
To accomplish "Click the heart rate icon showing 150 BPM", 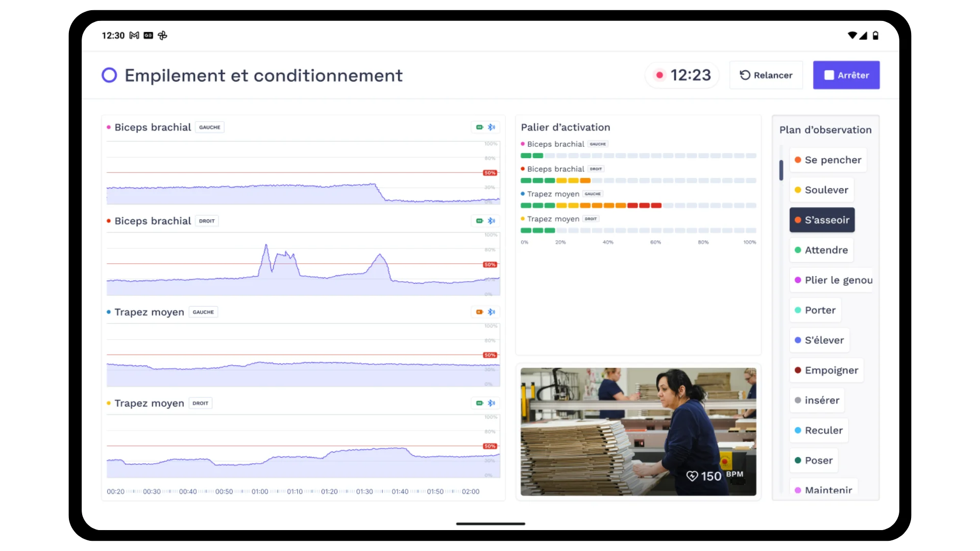I will click(693, 475).
